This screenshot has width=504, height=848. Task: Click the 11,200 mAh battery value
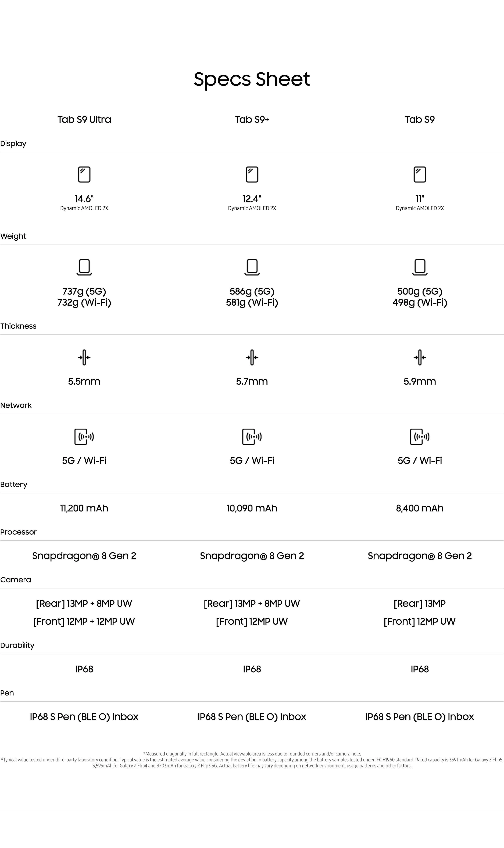[x=84, y=508]
